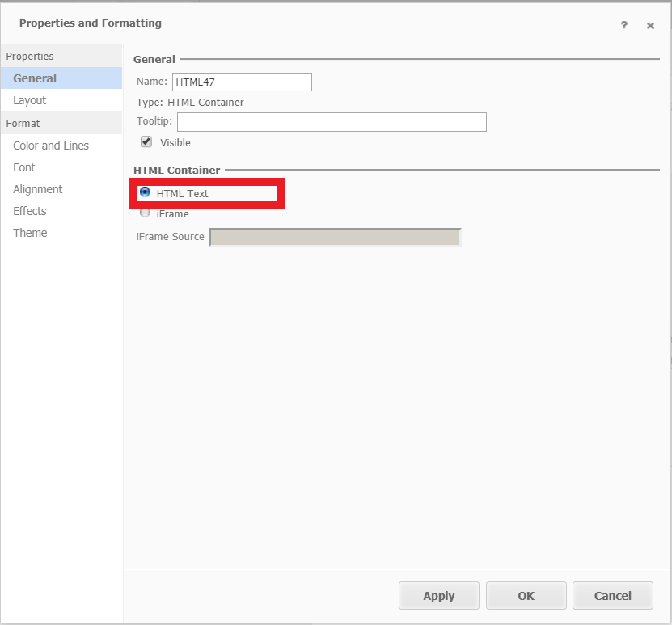
Task: Choose the iFrame radio option
Action: click(x=146, y=213)
